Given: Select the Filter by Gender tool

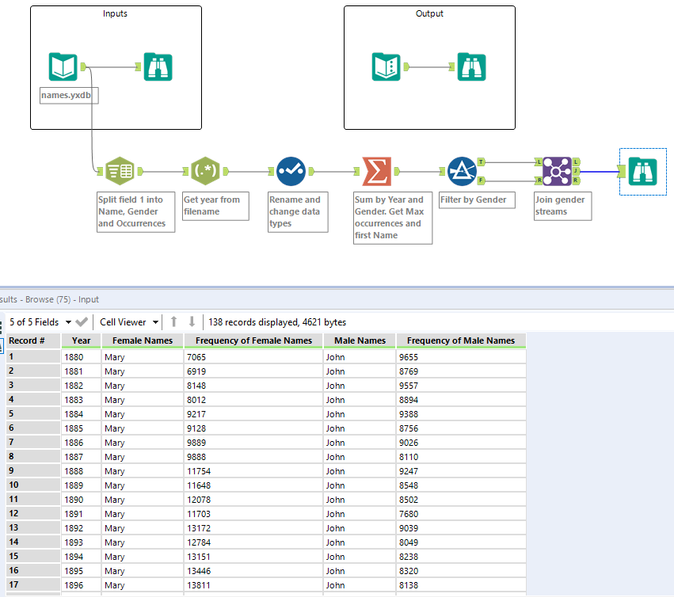Looking at the screenshot, I should click(461, 172).
